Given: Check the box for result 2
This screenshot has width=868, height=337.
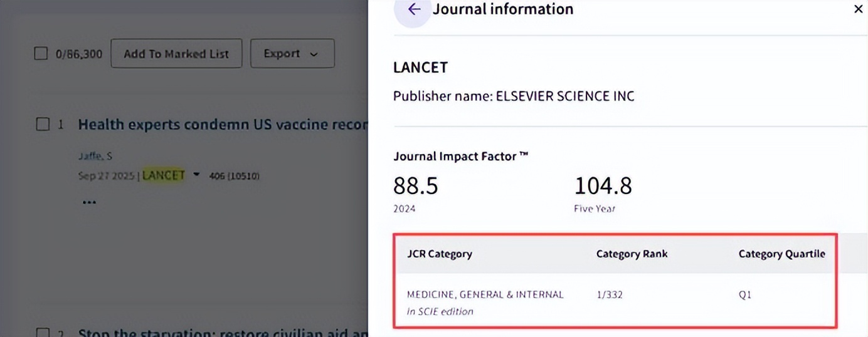Looking at the screenshot, I should coord(43,332).
